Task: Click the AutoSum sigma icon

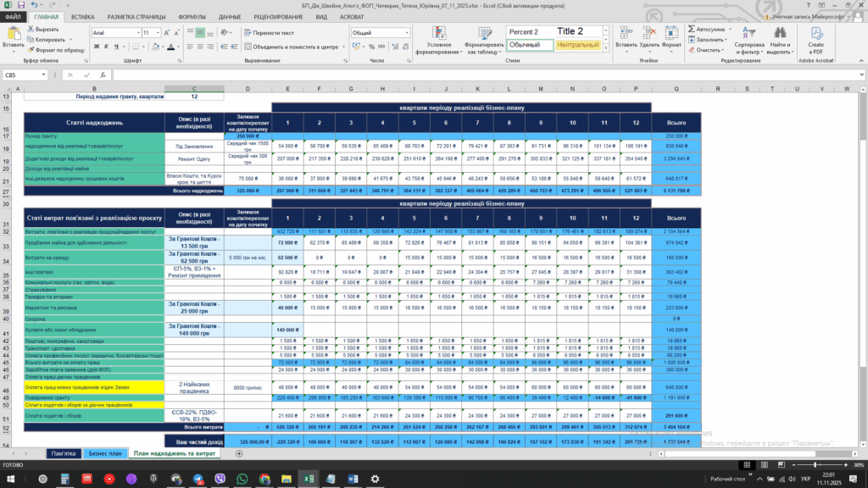Action: point(691,29)
